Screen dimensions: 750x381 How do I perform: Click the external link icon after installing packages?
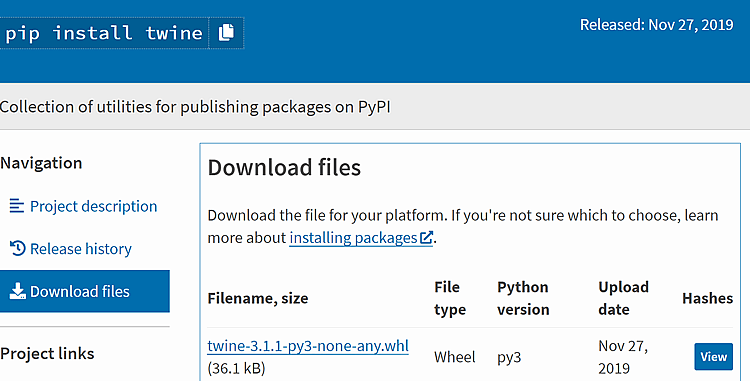pyautogui.click(x=426, y=238)
